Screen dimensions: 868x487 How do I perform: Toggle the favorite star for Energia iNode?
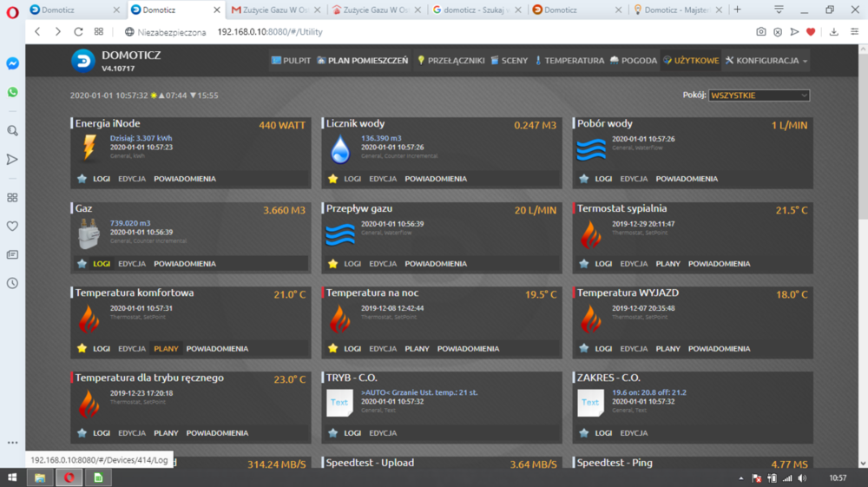pos(82,179)
